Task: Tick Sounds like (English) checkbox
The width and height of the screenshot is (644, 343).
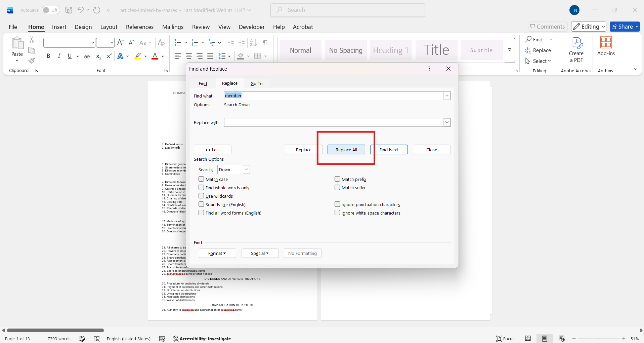Action: [201, 204]
